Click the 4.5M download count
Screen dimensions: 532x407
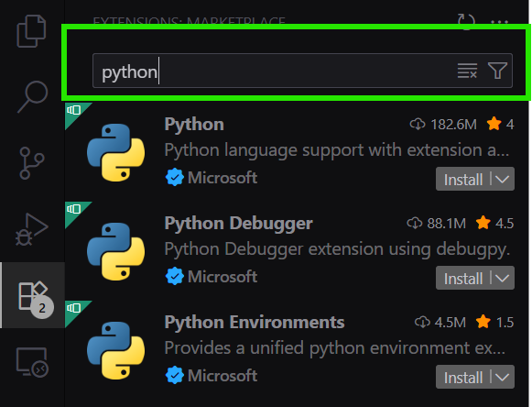click(x=440, y=322)
